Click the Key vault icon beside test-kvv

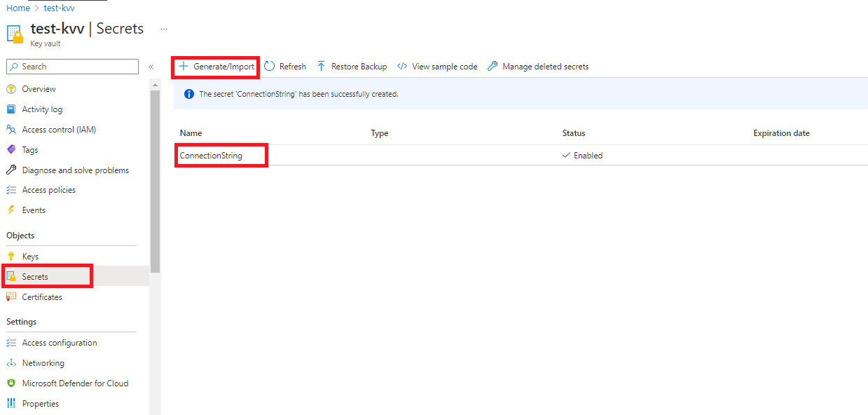[x=14, y=32]
